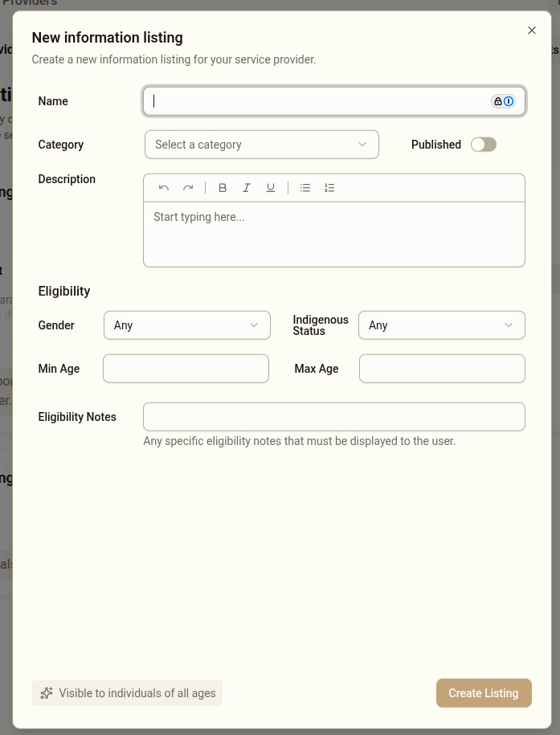Select the Max Age input box
This screenshot has width=560, height=735.
point(441,369)
